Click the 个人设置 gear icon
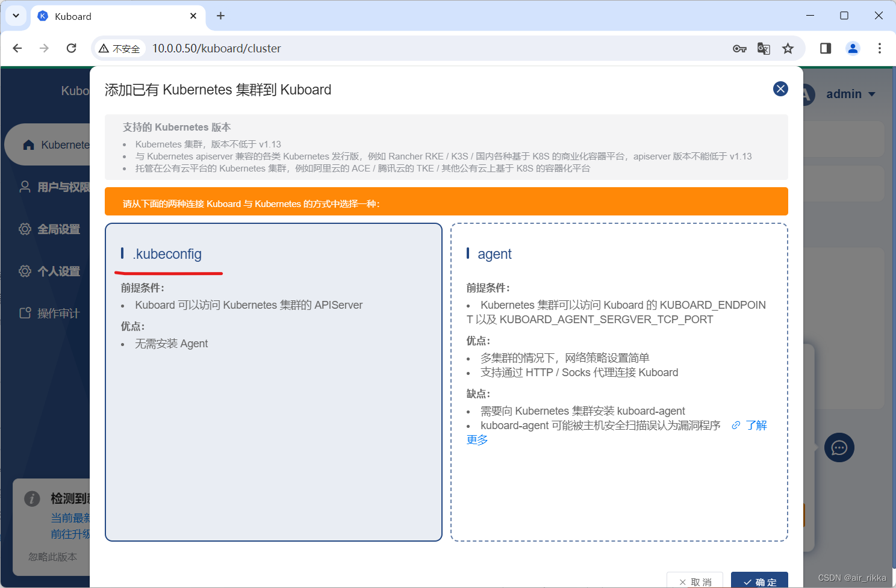This screenshot has height=588, width=896. (x=25, y=271)
